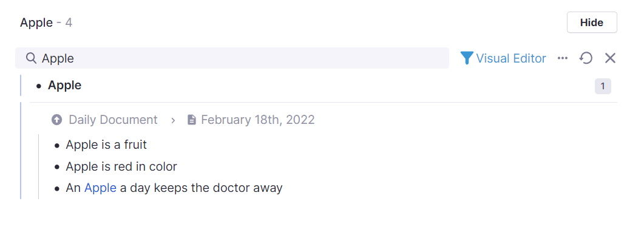Click the magnifying glass search icon
Screen dimensions: 644x232
pos(32,58)
